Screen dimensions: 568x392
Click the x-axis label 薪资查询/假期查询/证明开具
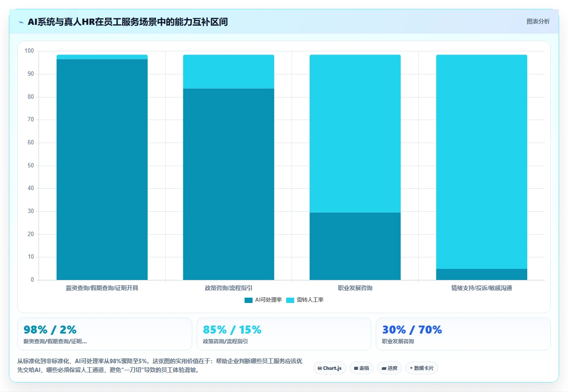click(102, 288)
